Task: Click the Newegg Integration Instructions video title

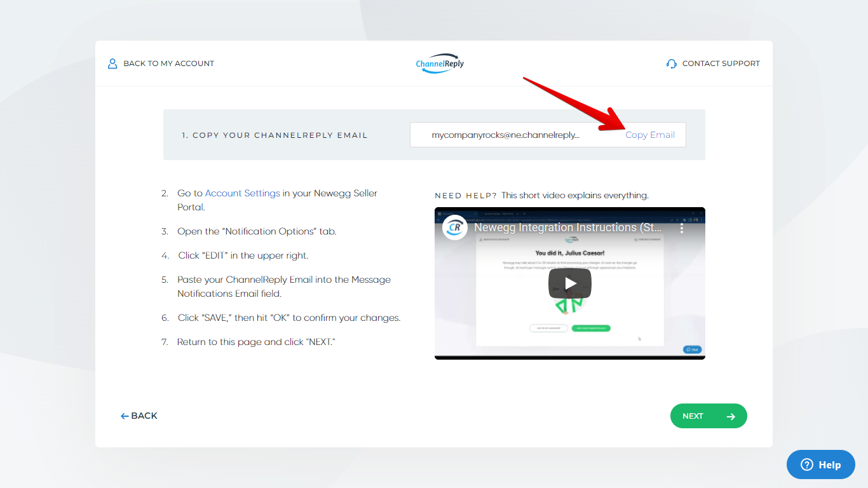Action: tap(568, 227)
